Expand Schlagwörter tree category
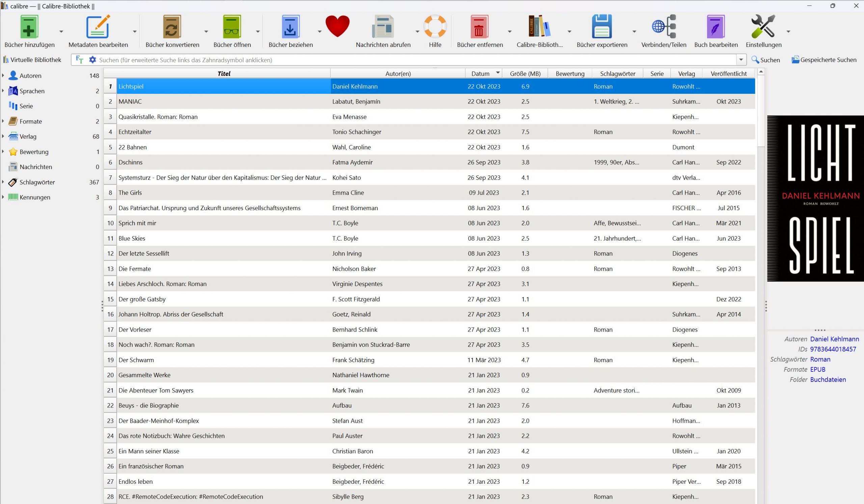Image resolution: width=864 pixels, height=504 pixels. (x=3, y=182)
